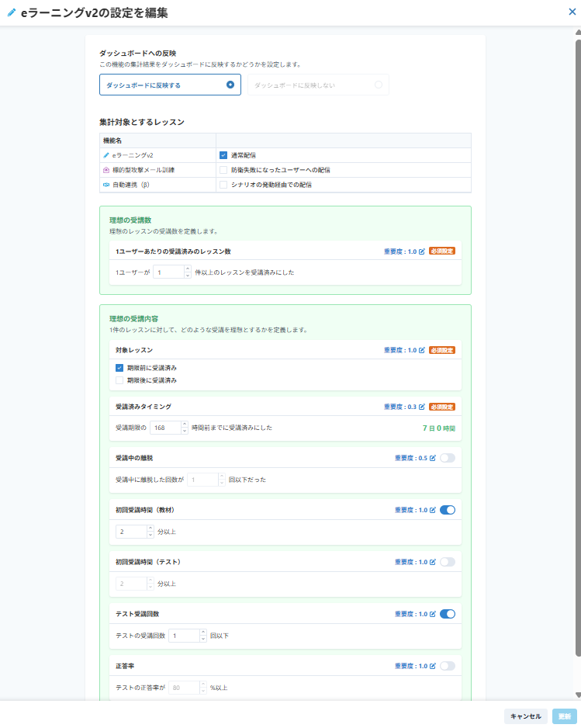The image size is (581, 728).
Task: Enable the 受講中の離脱 toggle
Action: click(448, 458)
